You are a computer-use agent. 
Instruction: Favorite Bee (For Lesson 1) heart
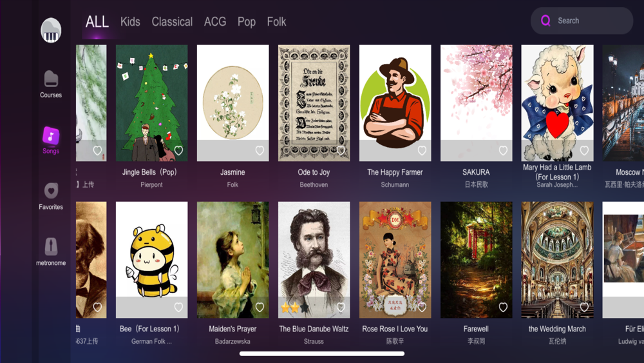pos(178,307)
